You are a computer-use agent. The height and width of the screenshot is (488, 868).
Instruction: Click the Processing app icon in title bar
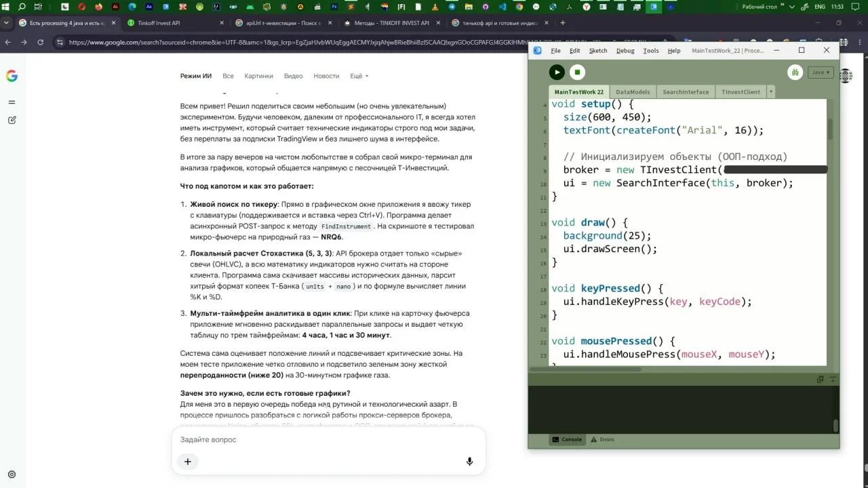pos(537,50)
